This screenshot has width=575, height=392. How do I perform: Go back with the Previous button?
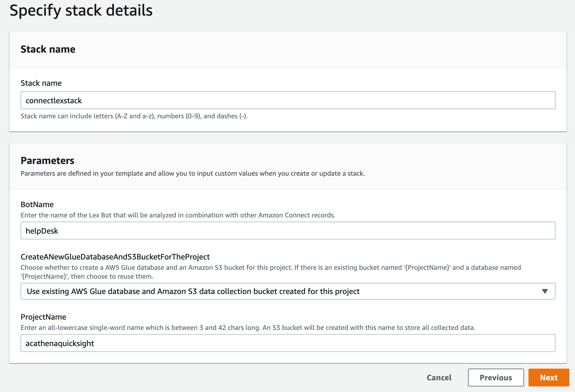tap(496, 378)
